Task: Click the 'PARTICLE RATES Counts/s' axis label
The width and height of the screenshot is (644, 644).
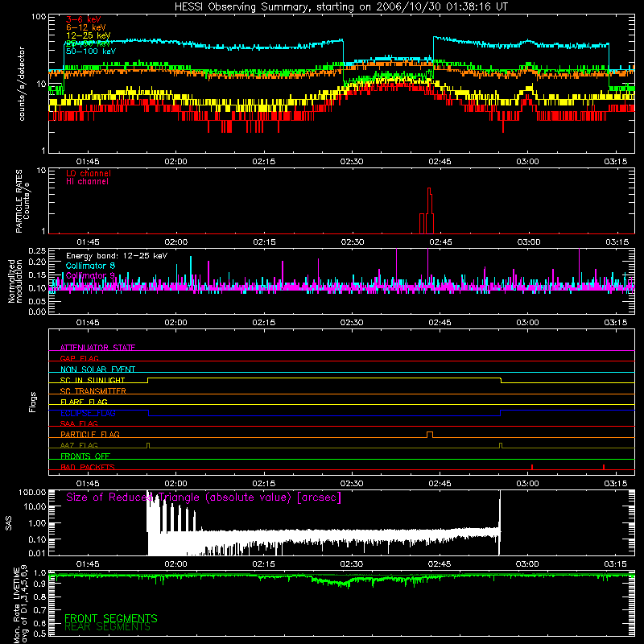Action: (23, 200)
